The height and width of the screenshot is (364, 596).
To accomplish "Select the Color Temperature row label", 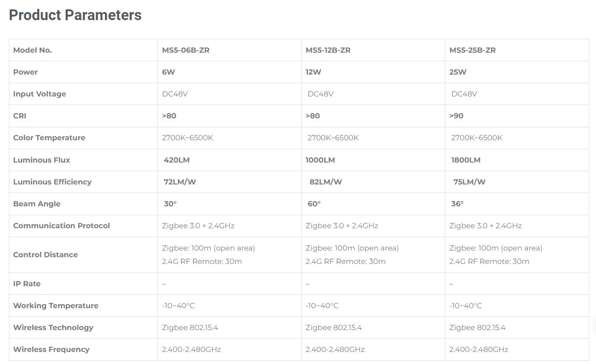I will [49, 138].
